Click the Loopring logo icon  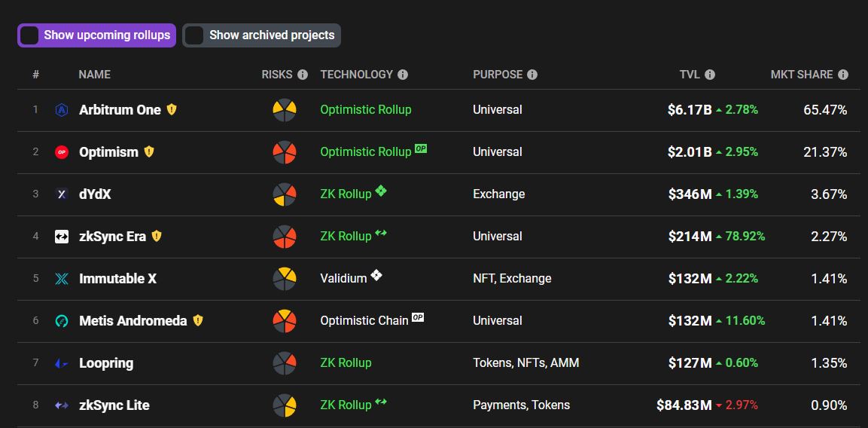62,363
